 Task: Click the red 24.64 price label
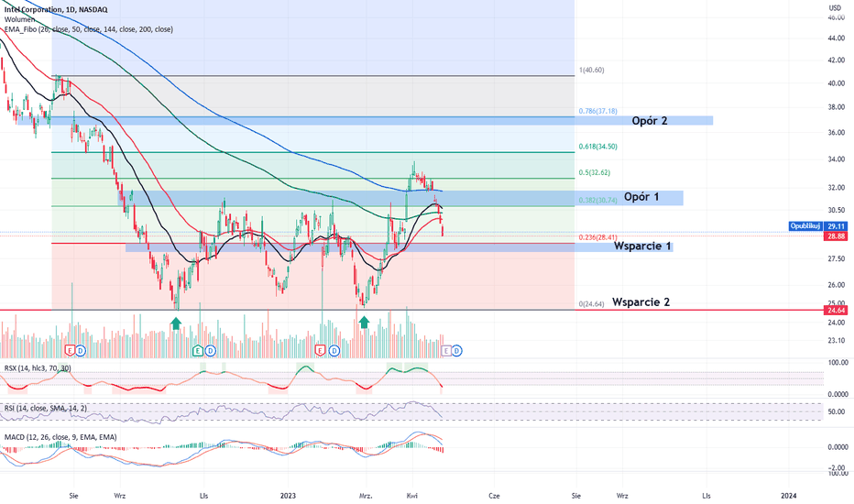pos(836,311)
